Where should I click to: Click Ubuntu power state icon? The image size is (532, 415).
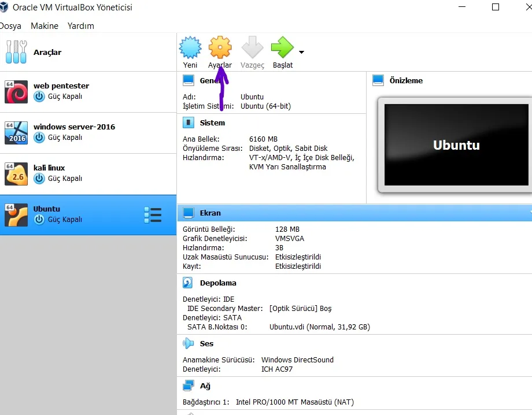[x=39, y=220]
